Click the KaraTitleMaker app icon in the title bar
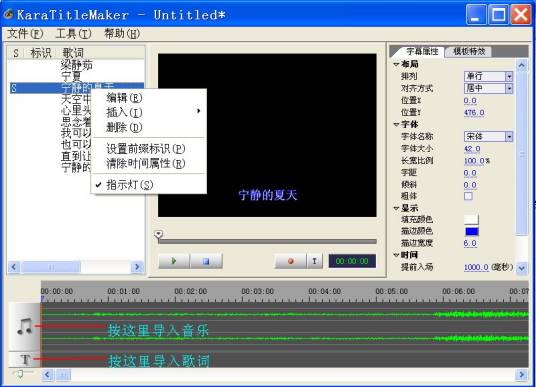536x387 pixels. (x=8, y=14)
